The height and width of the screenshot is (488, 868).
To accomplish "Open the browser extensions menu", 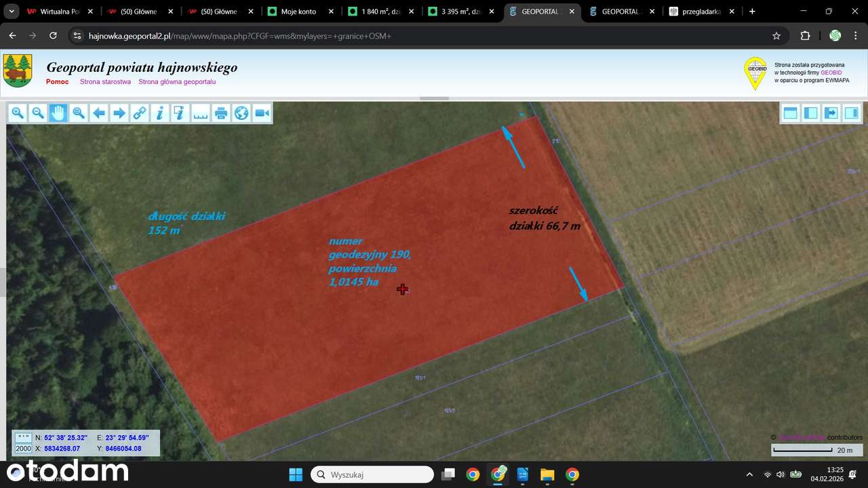I will coord(806,36).
